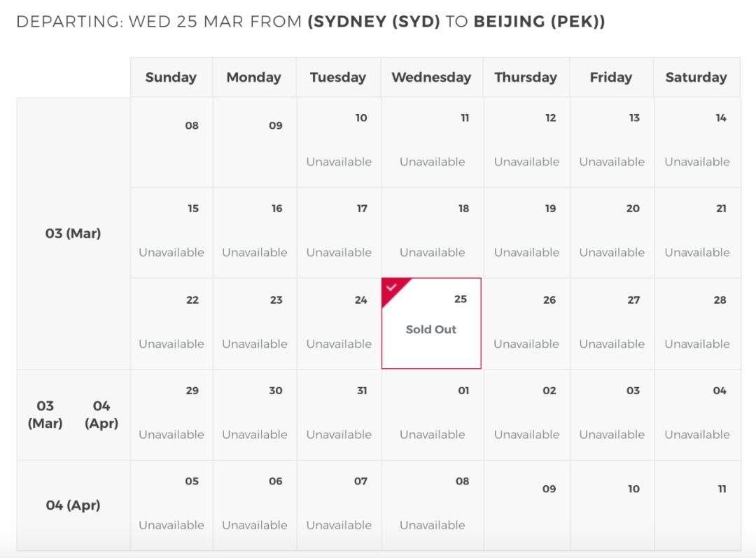The width and height of the screenshot is (756, 558).
Task: Select the Sold Out date 25 cell
Action: pyautogui.click(x=431, y=323)
